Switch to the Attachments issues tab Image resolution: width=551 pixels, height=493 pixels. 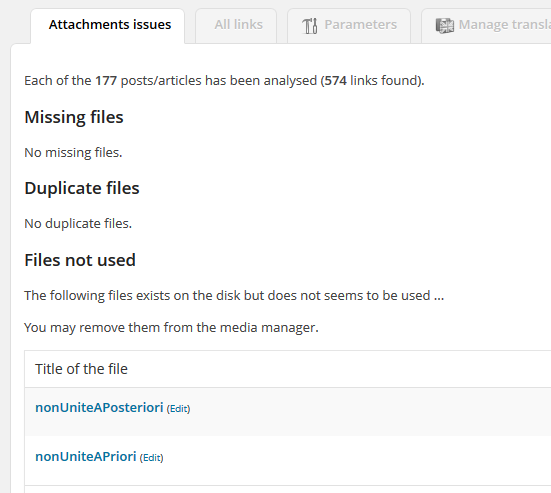(x=108, y=26)
